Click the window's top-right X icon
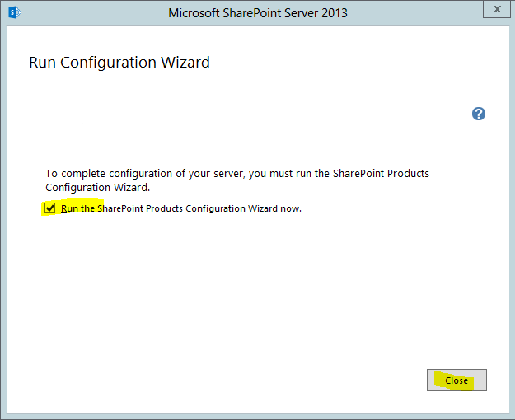515x420 pixels. (497, 9)
